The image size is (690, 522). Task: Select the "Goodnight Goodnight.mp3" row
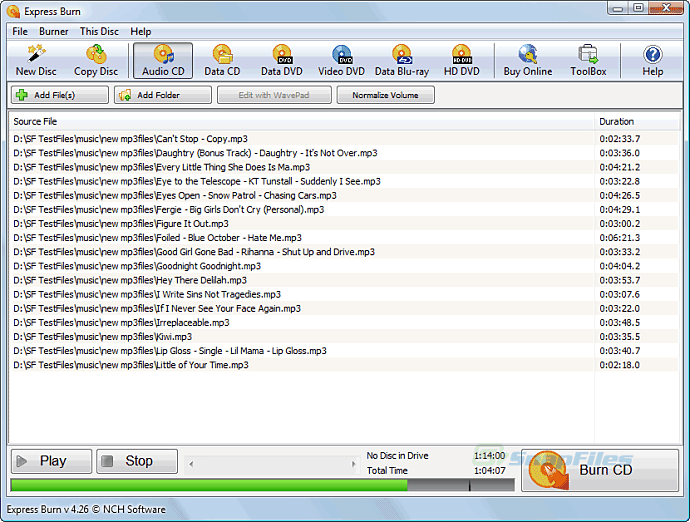coord(344,266)
